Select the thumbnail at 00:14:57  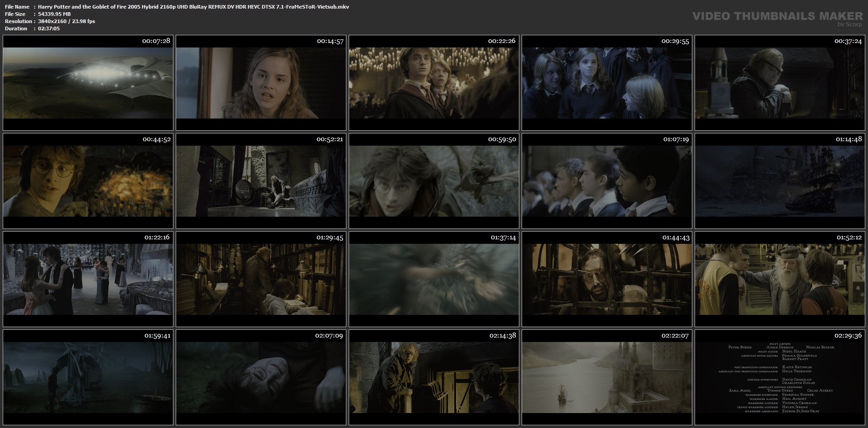click(x=261, y=83)
